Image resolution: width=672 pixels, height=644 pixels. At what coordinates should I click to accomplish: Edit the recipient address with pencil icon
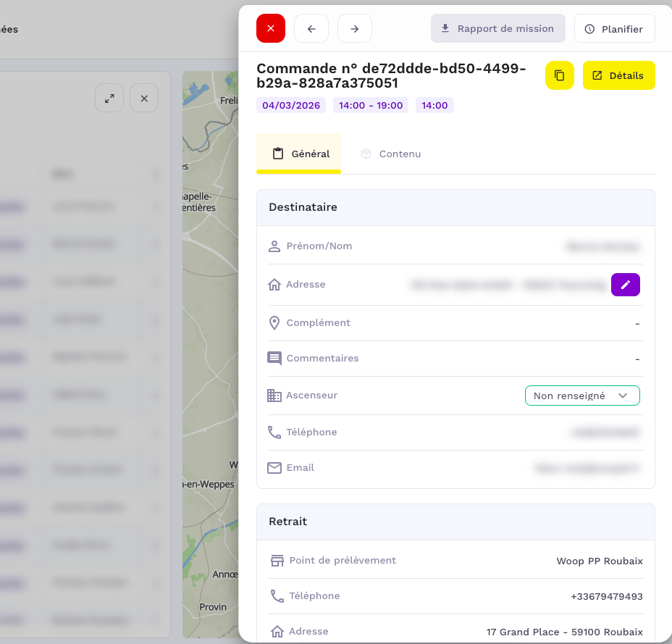(626, 285)
